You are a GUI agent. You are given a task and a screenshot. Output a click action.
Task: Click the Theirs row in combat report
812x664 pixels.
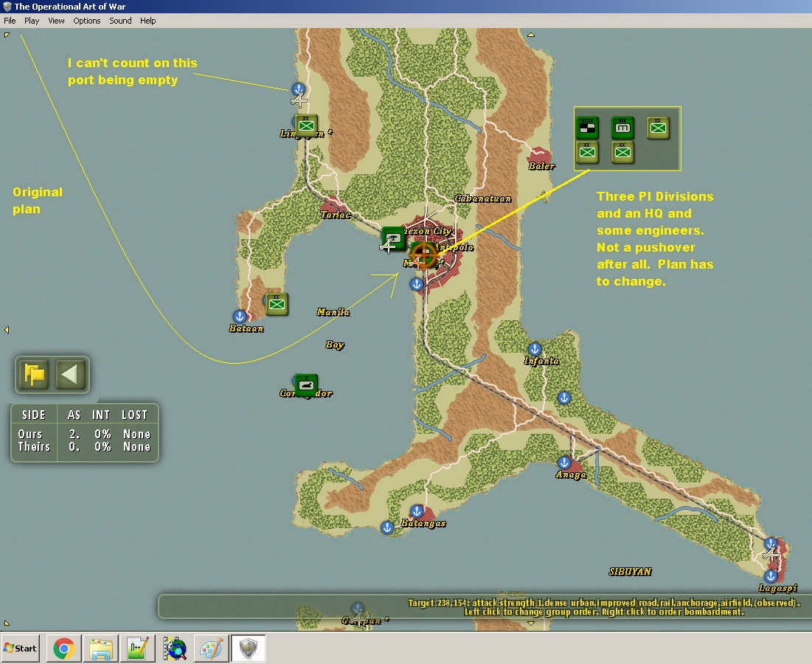[84, 446]
